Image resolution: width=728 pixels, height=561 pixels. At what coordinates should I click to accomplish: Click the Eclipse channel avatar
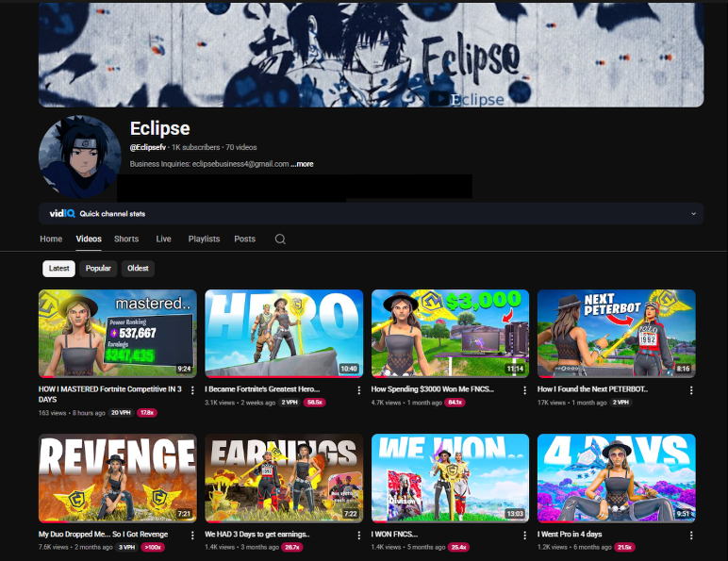80,157
